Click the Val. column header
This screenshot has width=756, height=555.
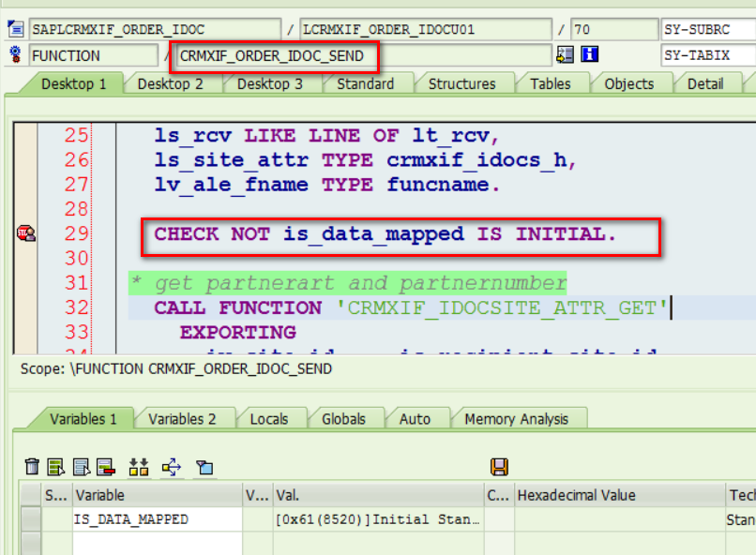tap(379, 495)
